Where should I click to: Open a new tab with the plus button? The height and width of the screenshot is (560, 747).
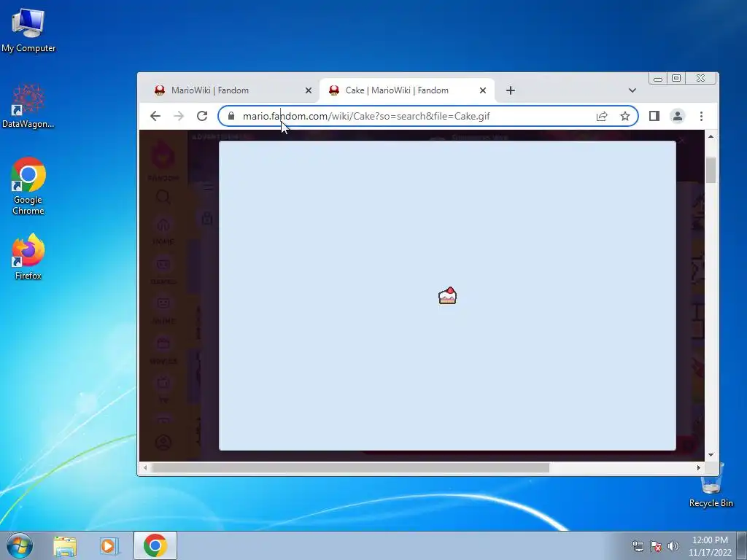point(510,90)
